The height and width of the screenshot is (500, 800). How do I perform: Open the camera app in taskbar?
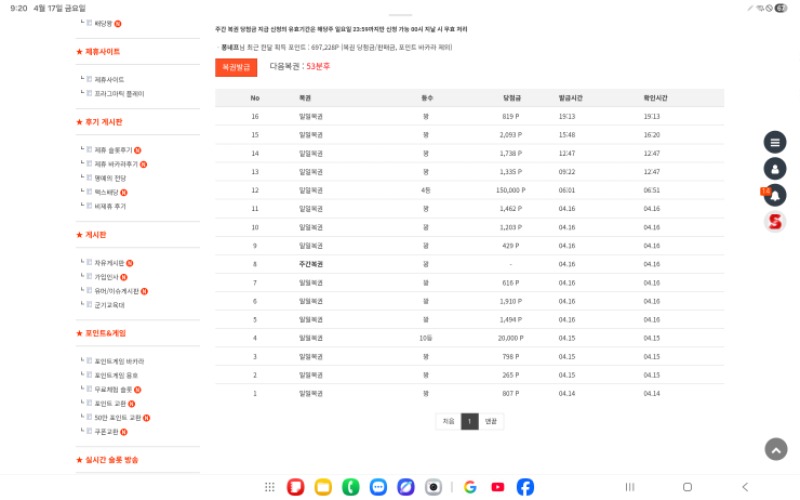[433, 487]
